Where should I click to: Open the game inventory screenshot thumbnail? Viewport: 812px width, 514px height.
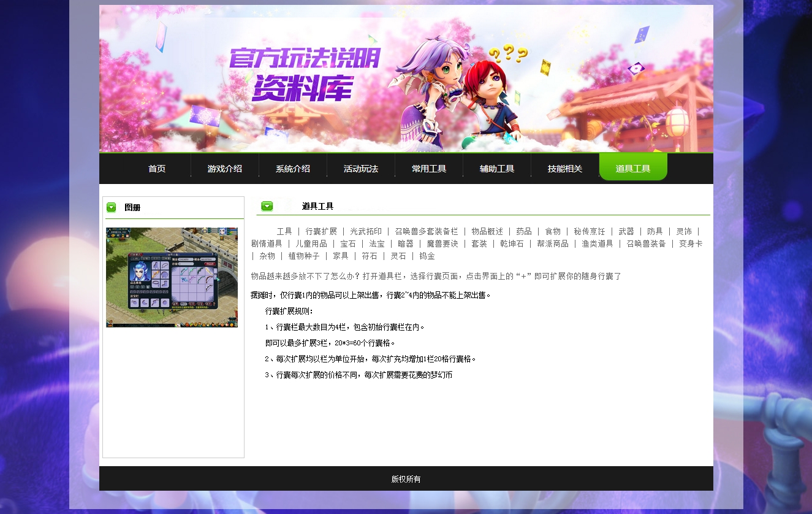pyautogui.click(x=172, y=277)
